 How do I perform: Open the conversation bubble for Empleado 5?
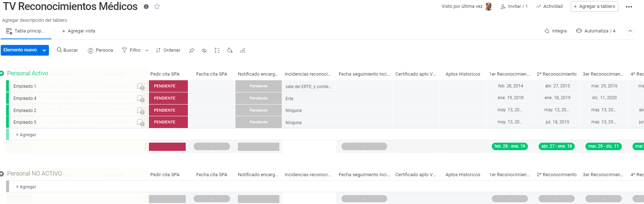[x=140, y=122]
